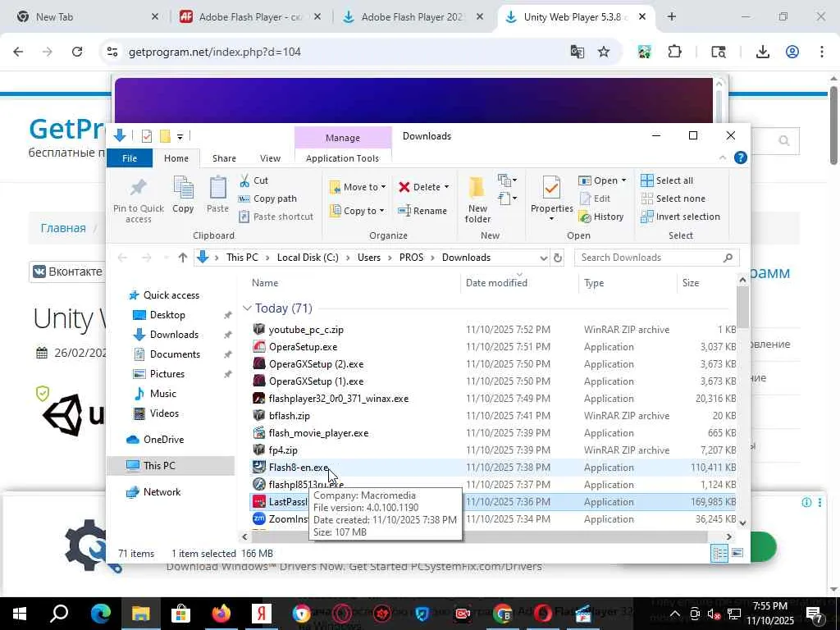Open Customize Quick Access Toolbar dropdown
The image size is (840, 630).
click(x=180, y=137)
